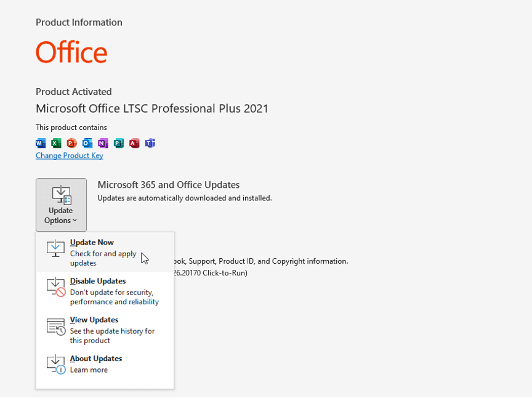Select Update Now from the menu

click(105, 253)
